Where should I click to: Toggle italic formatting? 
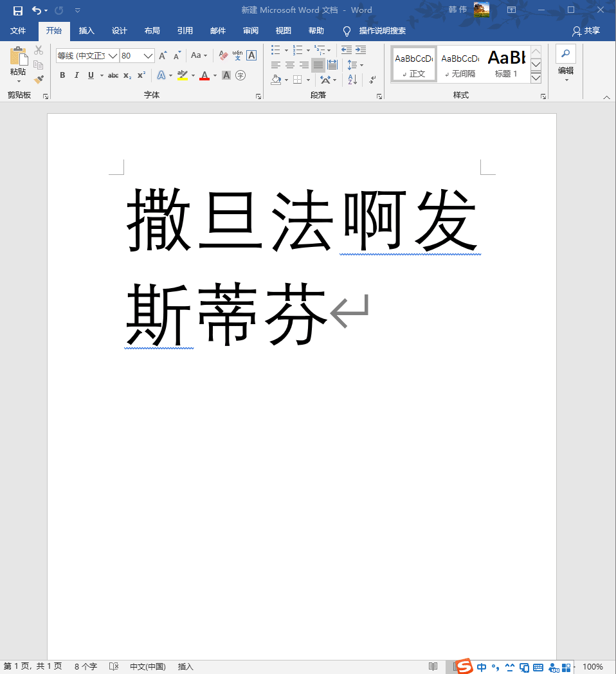pyautogui.click(x=77, y=75)
